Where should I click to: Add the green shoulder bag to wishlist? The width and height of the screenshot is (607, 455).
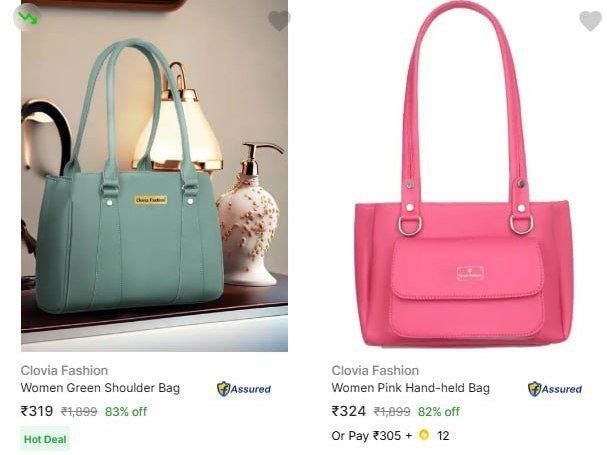click(x=279, y=21)
